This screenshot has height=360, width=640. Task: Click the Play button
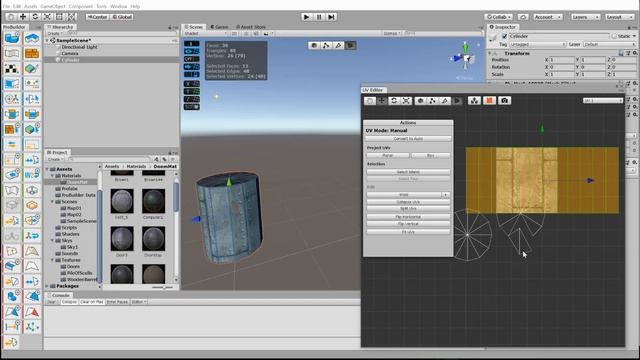point(307,17)
